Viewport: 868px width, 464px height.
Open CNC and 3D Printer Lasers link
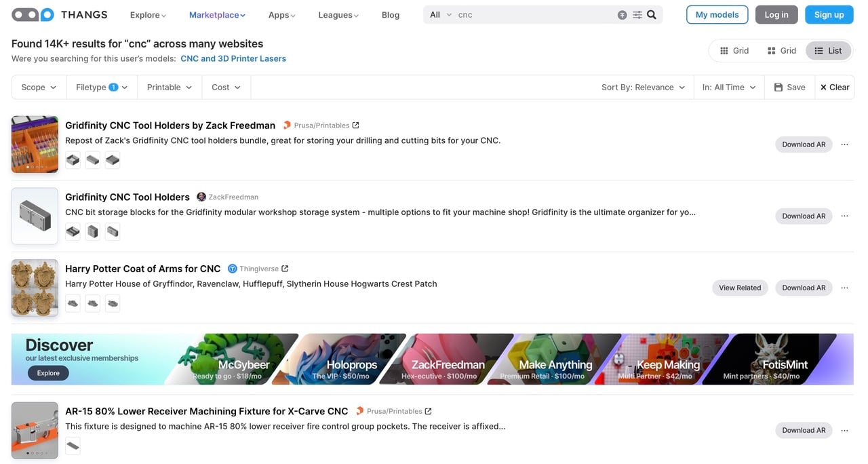point(233,59)
